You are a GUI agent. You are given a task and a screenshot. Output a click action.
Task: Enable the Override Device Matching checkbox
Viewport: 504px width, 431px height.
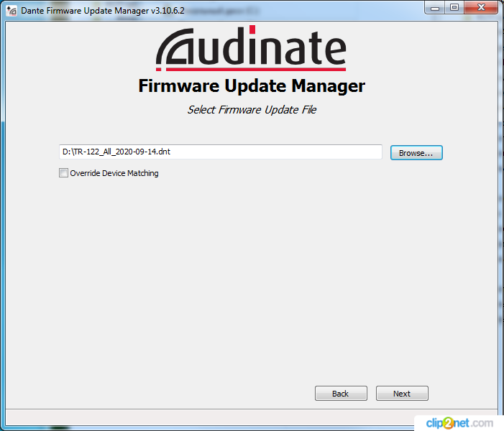[64, 173]
